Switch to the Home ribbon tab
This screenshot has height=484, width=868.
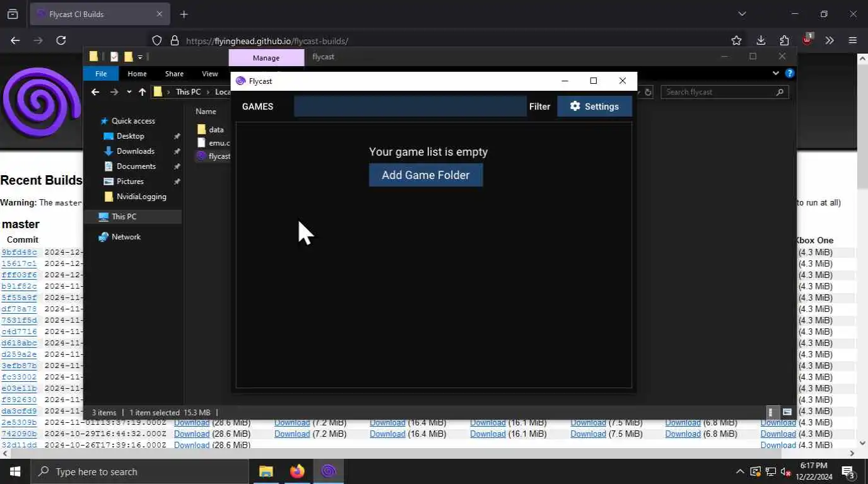coord(137,74)
